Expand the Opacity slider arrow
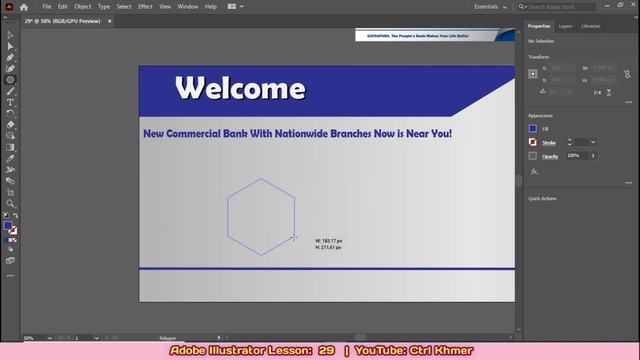The height and width of the screenshot is (360, 640). [593, 156]
